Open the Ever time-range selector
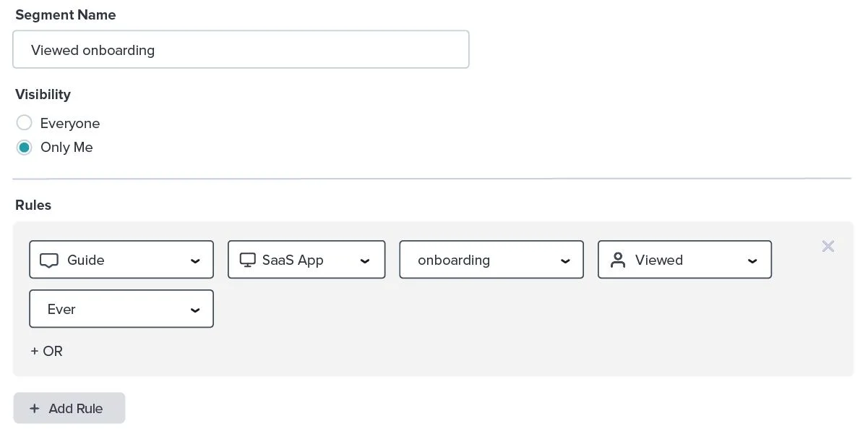This screenshot has width=868, height=437. click(108, 310)
